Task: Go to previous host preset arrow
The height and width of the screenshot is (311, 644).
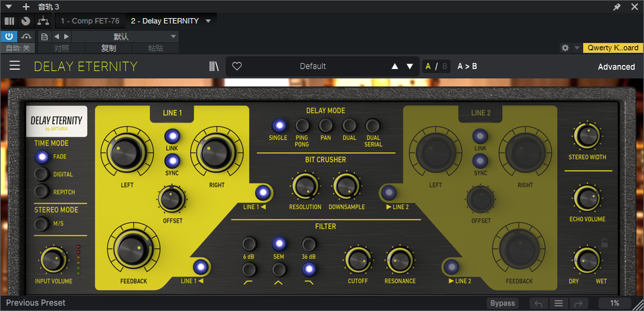Action: [57, 37]
